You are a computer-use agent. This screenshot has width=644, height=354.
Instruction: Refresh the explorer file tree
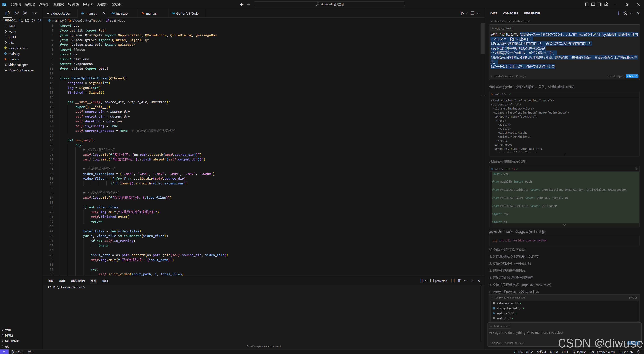coord(33,20)
